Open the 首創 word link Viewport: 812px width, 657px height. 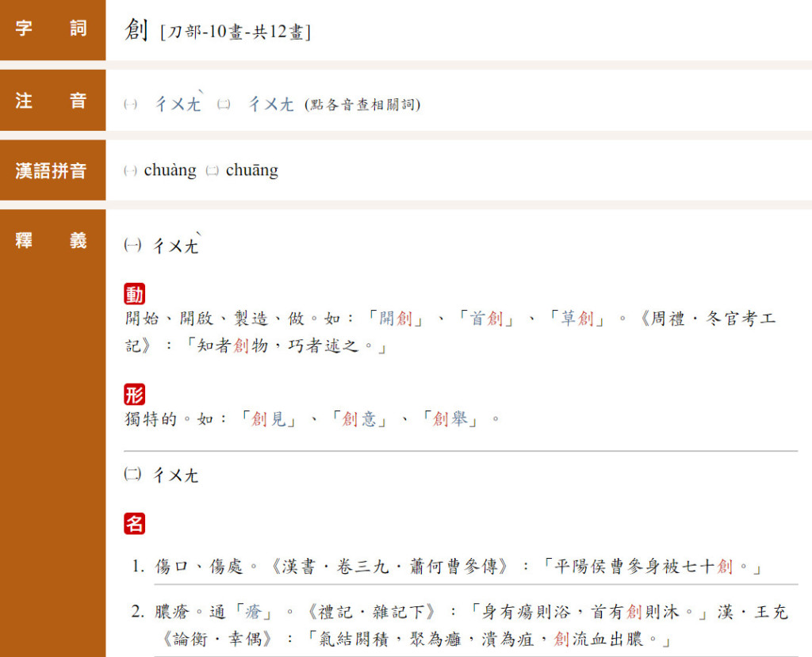488,319
